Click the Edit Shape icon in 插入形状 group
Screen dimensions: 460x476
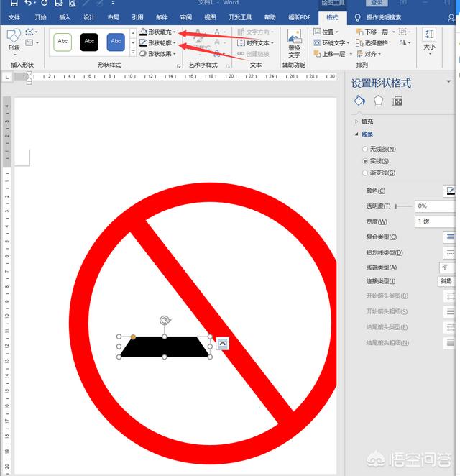29,32
